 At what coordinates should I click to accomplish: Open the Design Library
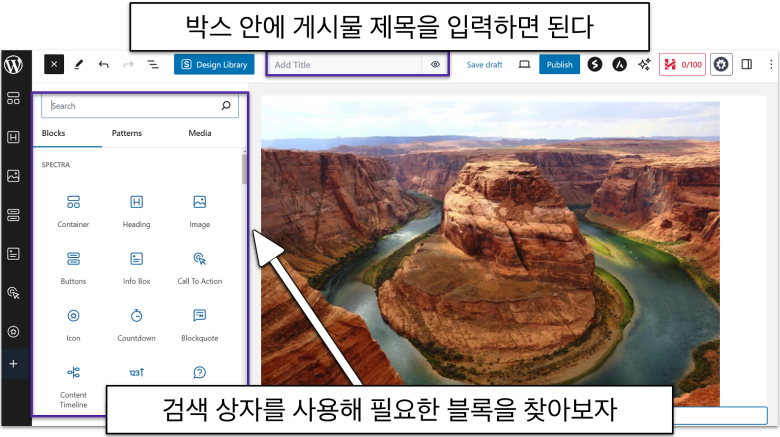[x=213, y=65]
